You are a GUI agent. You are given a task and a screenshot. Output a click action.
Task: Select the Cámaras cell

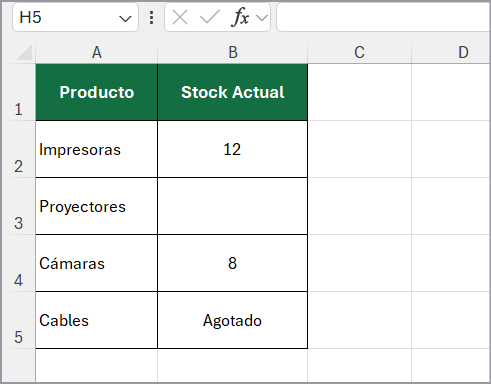(96, 263)
